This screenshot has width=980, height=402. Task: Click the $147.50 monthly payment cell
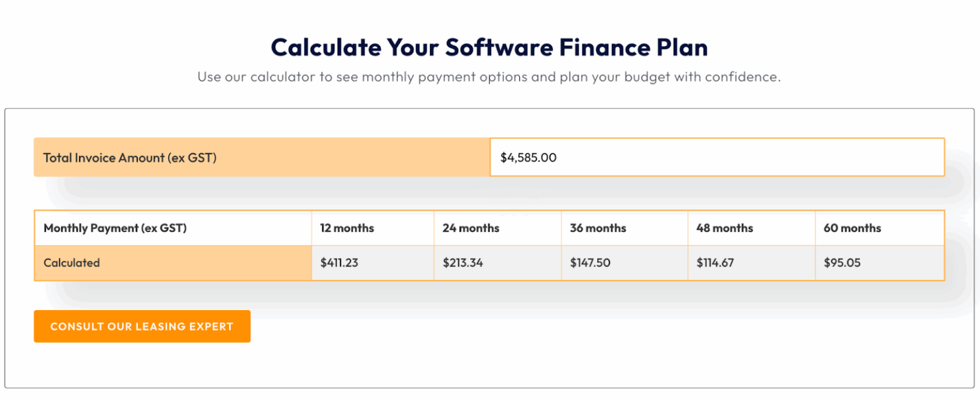625,263
